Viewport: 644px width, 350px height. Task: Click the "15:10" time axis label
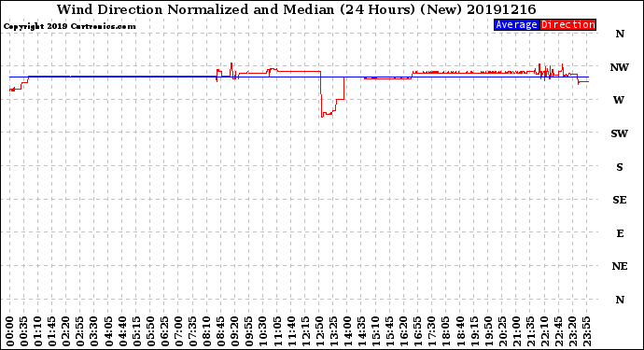tap(375, 331)
